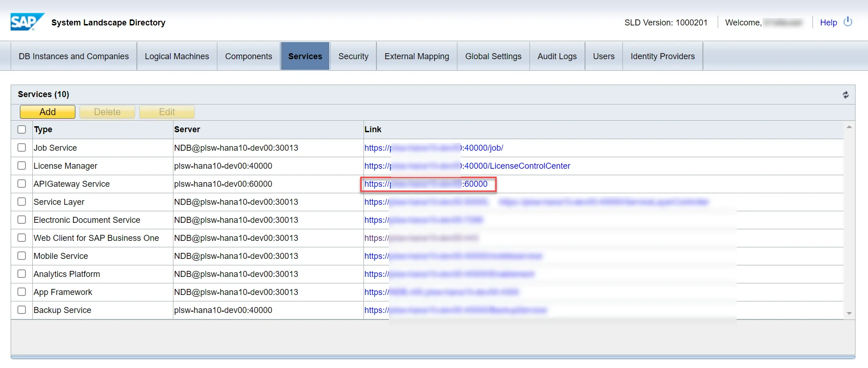
Task: Switch to the Security tab
Action: click(353, 56)
